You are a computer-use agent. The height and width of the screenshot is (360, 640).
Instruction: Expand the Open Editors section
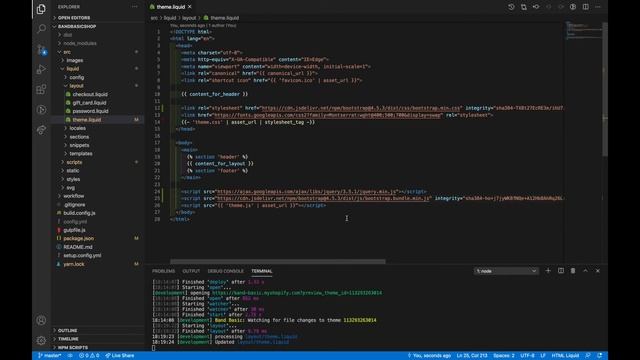coord(98,18)
